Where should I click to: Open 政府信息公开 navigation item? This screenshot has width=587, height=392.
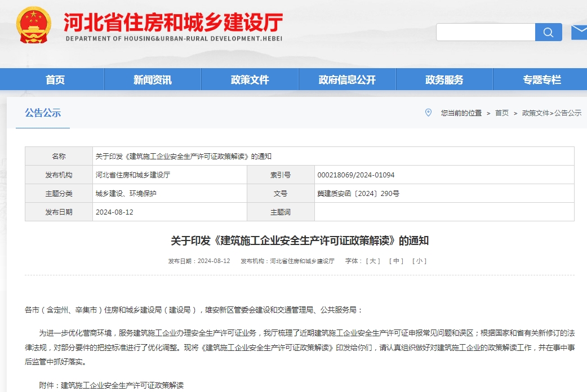[347, 79]
